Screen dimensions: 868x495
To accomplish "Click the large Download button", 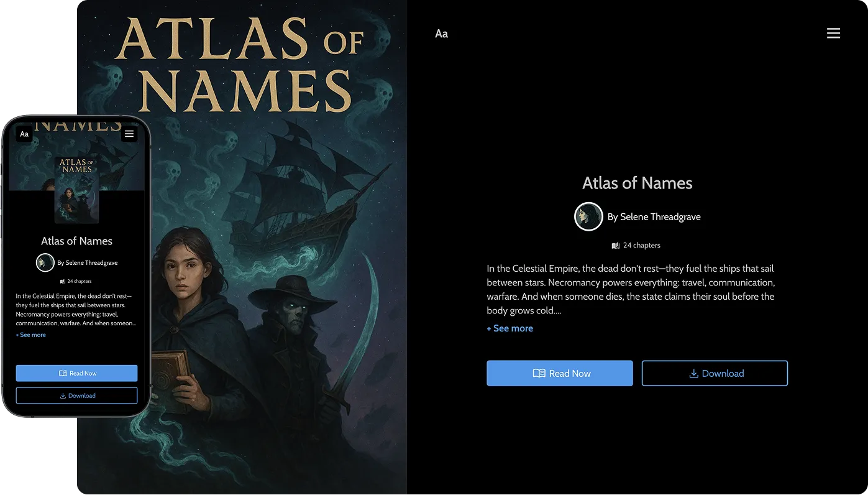I will click(715, 373).
